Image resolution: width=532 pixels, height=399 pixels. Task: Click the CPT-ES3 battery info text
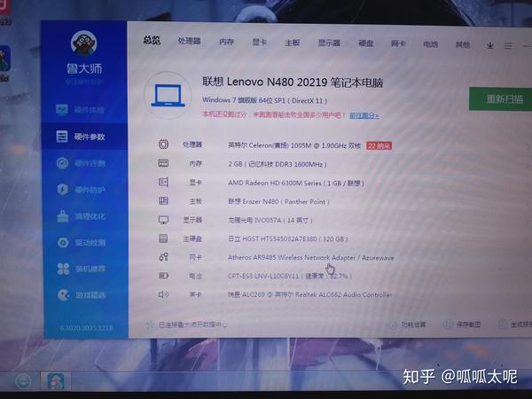(x=289, y=276)
